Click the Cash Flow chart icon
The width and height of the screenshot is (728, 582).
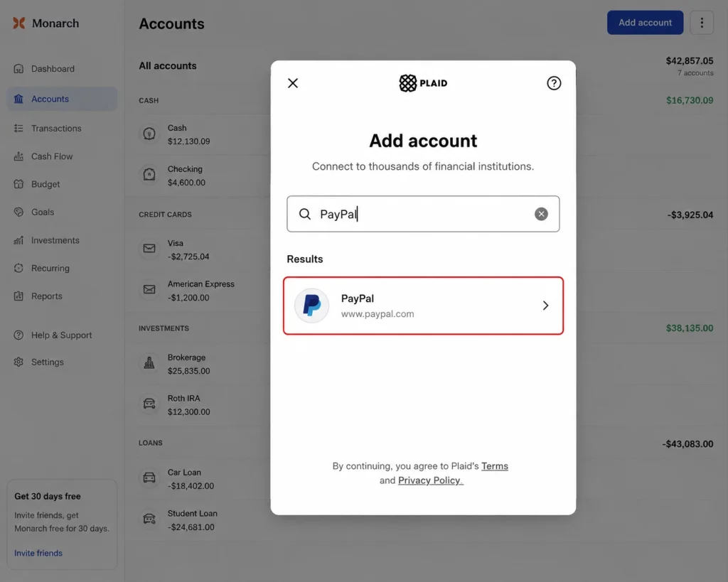pos(18,156)
